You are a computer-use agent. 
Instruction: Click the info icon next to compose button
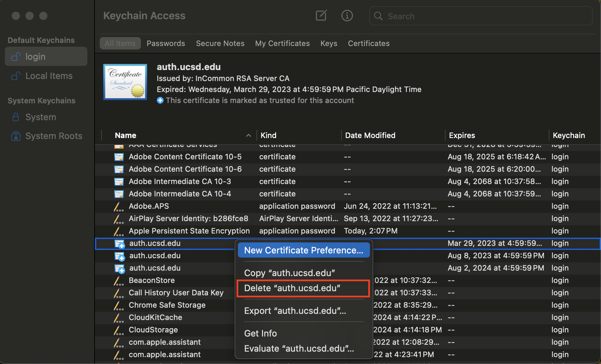point(347,15)
